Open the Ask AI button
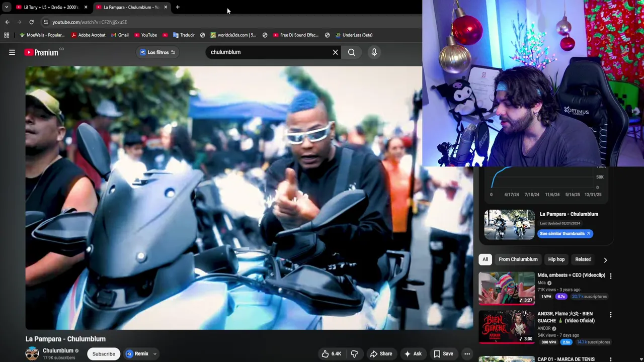 click(413, 353)
